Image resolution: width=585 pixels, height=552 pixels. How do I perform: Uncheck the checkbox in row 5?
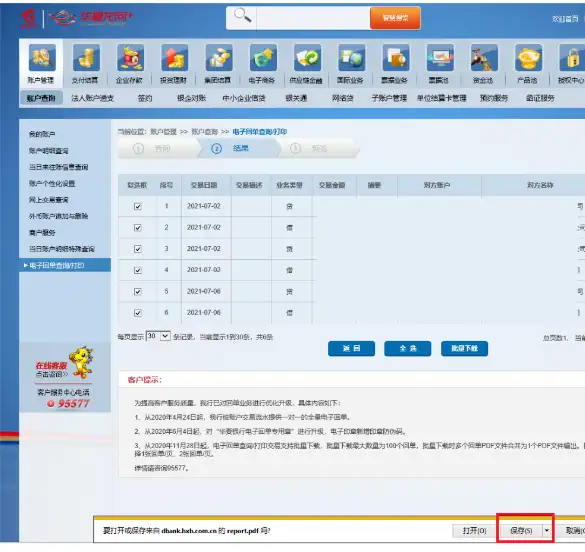pos(138,291)
